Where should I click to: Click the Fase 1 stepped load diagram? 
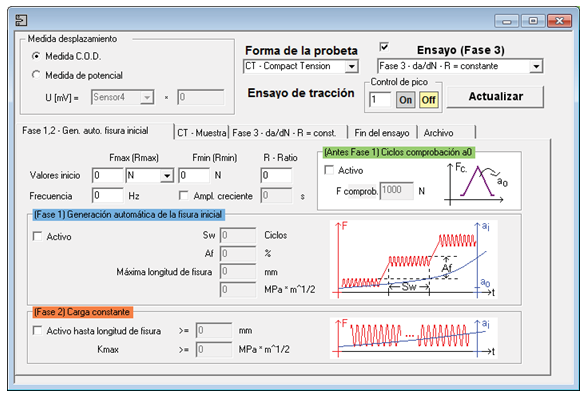click(x=414, y=260)
